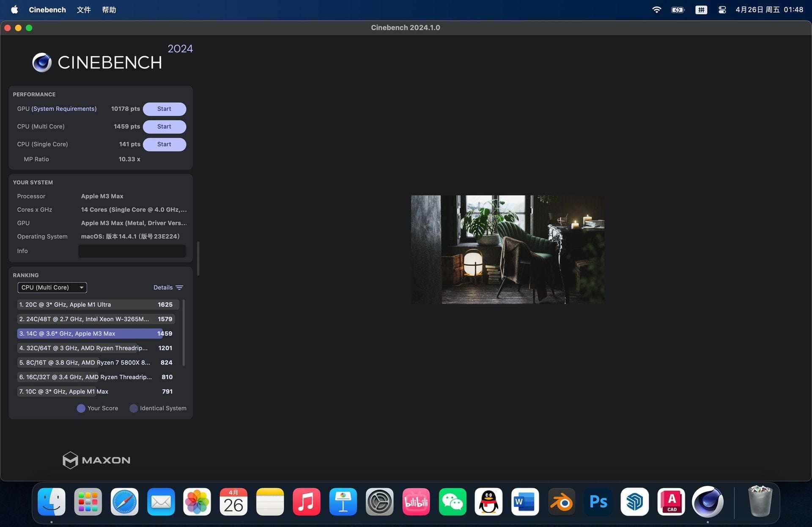
Task: Click the rendered room scene image
Action: (507, 249)
